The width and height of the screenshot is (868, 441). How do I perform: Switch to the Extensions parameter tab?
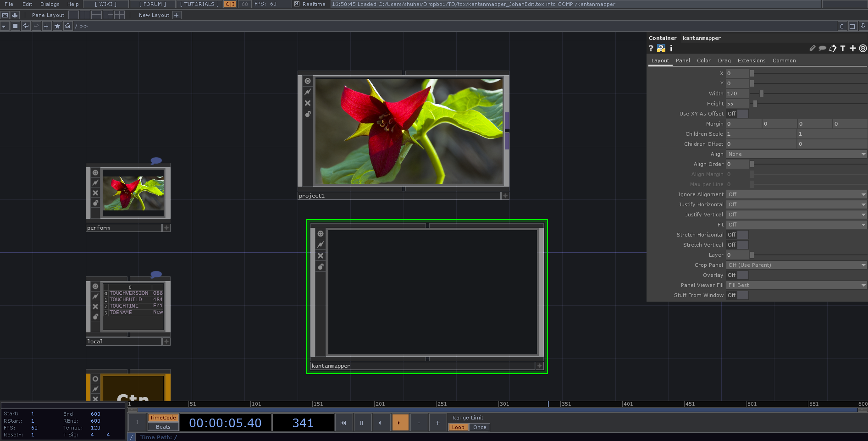pyautogui.click(x=751, y=61)
